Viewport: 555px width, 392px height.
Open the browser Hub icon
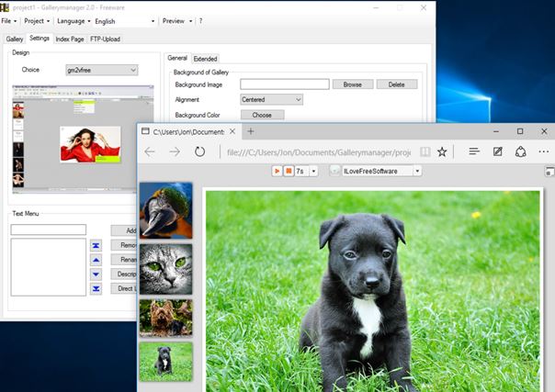(474, 151)
